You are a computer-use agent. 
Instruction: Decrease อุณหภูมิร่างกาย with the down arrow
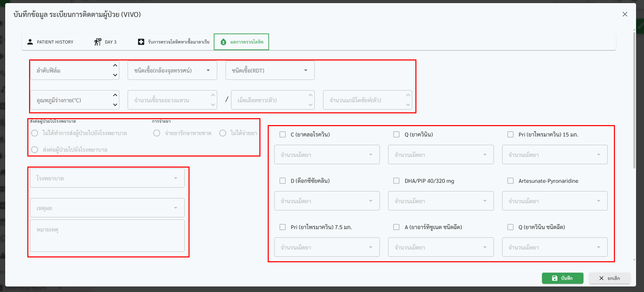[115, 105]
